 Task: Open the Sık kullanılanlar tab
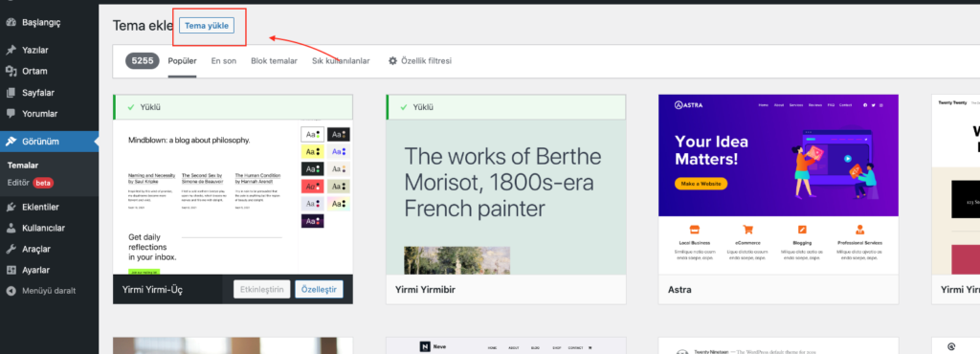click(x=341, y=61)
